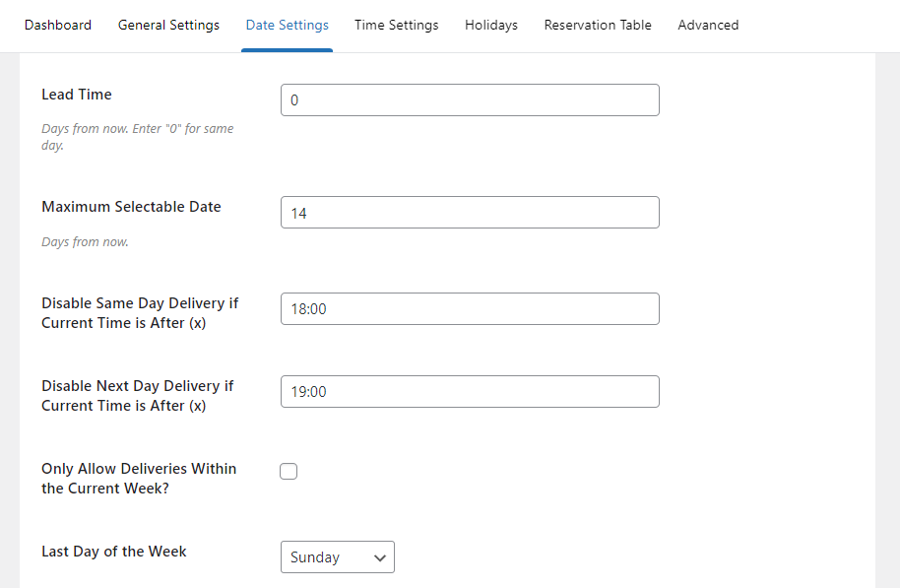Image resolution: width=900 pixels, height=588 pixels.
Task: Go to the Time Settings tab
Action: point(396,25)
